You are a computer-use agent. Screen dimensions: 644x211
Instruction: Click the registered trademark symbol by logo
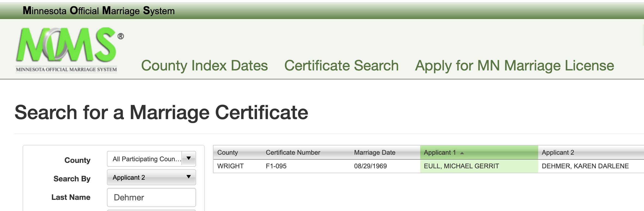121,36
